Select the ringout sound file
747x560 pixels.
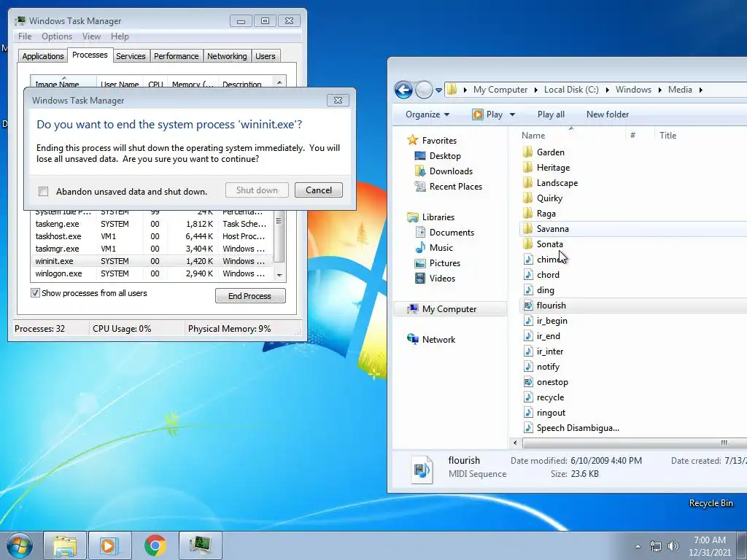coord(551,413)
